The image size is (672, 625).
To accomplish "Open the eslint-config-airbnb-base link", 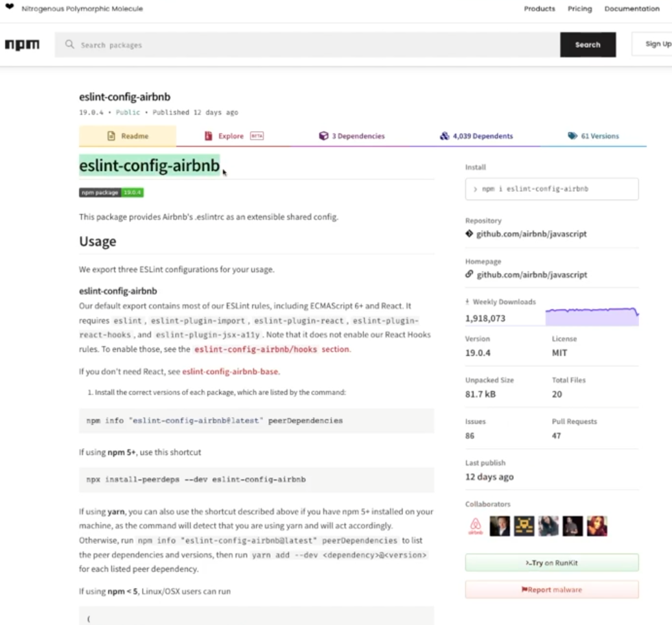I will [230, 371].
